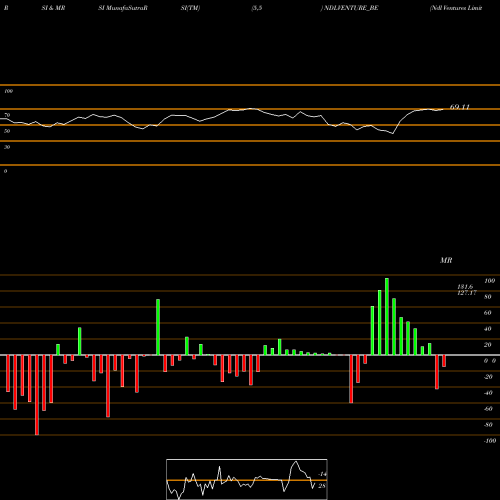Click the NDLVENTURE_BE symbol label
The height and width of the screenshot is (500, 500).
tap(351, 8)
